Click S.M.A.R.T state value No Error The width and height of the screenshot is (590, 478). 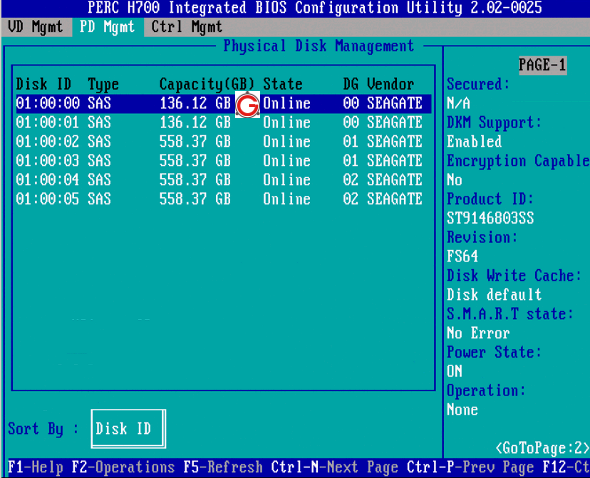(x=478, y=333)
